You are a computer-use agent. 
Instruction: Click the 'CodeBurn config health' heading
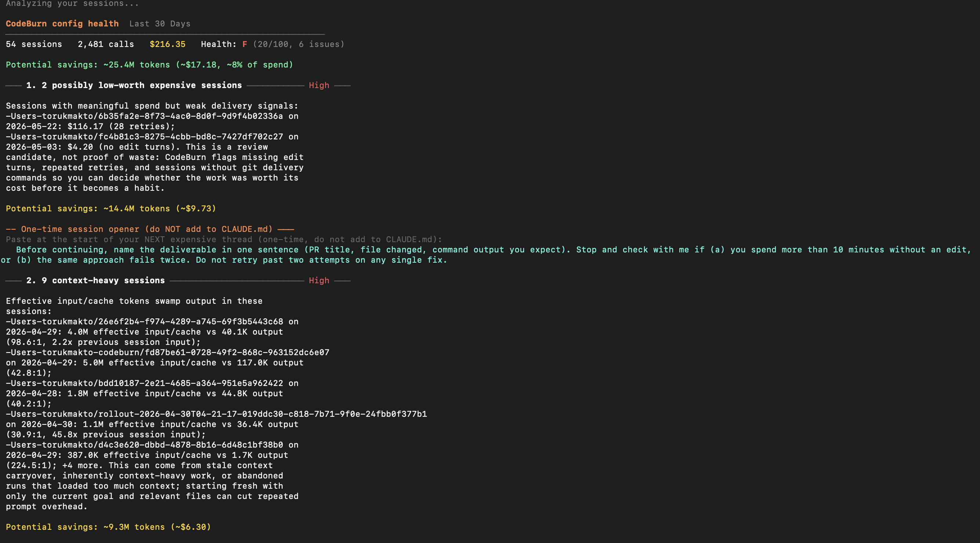(62, 23)
